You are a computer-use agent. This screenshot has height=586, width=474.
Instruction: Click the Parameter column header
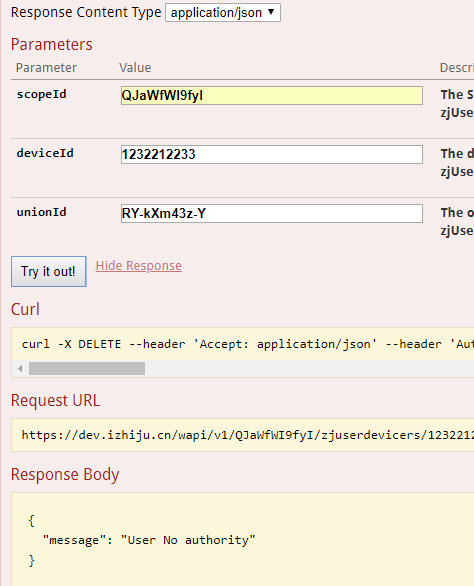pos(46,68)
